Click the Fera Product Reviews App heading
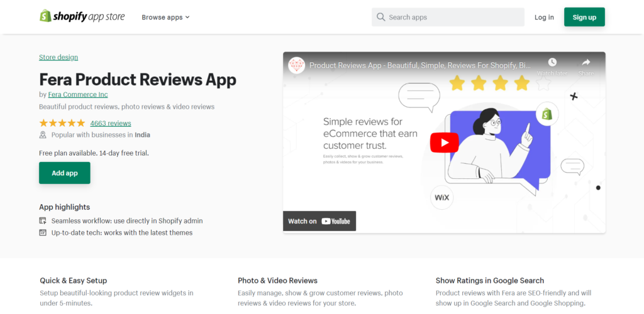Screen dimensions: 644x314 [138, 79]
